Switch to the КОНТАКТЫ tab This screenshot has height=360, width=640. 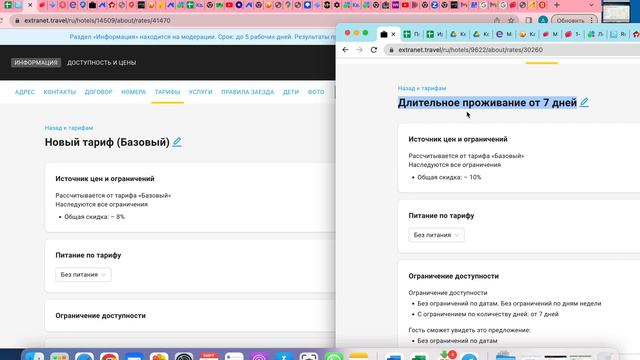(60, 92)
